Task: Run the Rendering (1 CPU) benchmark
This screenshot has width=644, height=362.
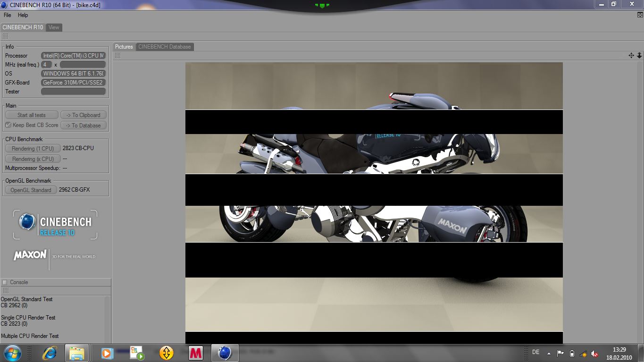Action: coord(33,149)
